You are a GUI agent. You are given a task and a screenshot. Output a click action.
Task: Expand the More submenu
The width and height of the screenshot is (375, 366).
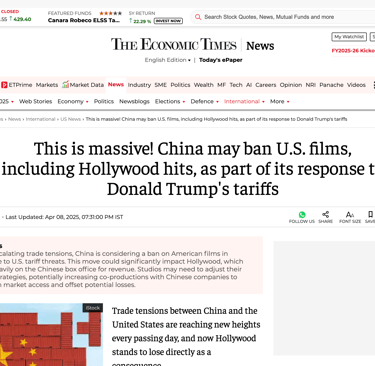pos(279,101)
